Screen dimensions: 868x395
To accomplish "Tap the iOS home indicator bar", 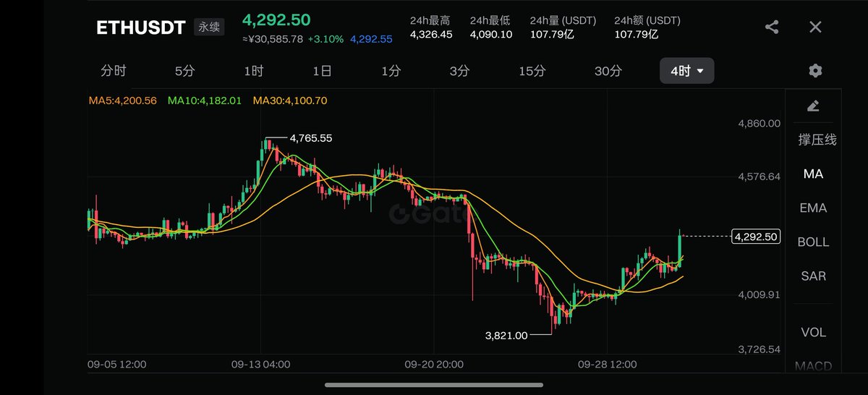I will click(434, 385).
